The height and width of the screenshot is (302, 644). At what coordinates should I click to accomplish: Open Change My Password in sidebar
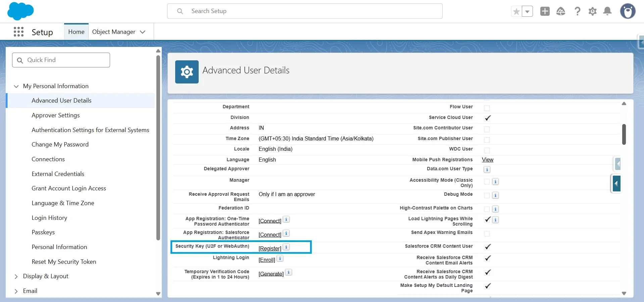click(60, 144)
